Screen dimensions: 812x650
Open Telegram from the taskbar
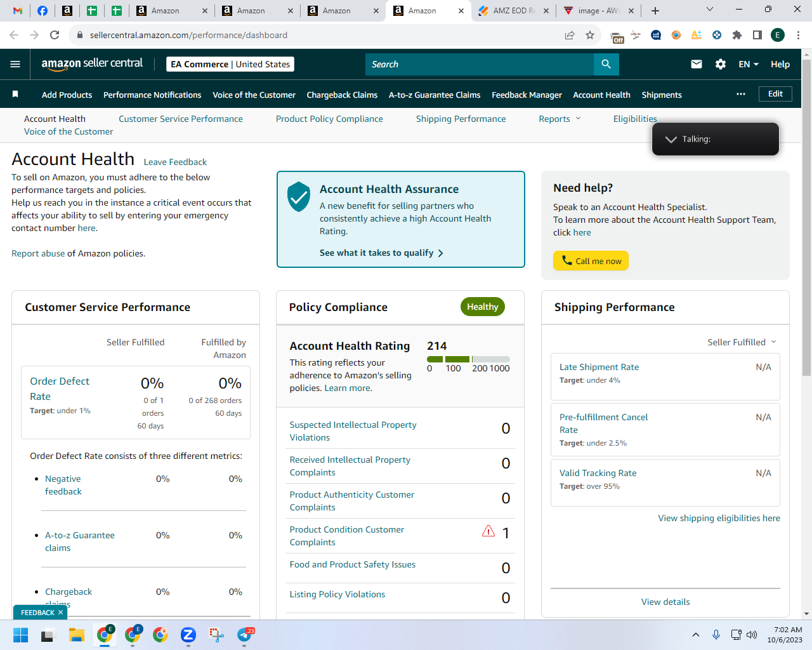(x=245, y=635)
